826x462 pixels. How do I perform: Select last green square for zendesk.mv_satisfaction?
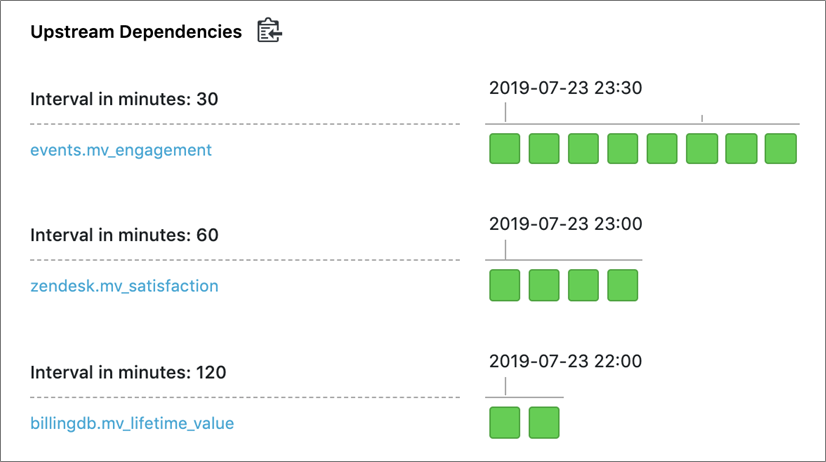pos(623,285)
